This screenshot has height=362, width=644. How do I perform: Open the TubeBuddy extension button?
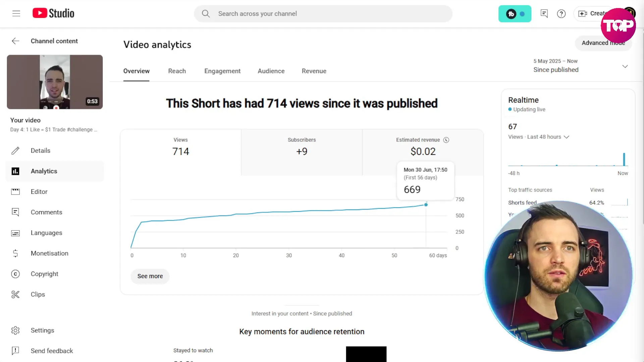pyautogui.click(x=515, y=14)
